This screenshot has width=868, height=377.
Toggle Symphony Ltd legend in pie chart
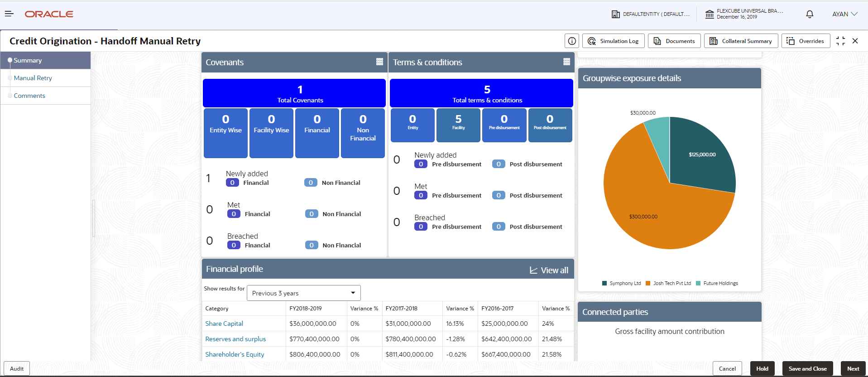pyautogui.click(x=621, y=284)
